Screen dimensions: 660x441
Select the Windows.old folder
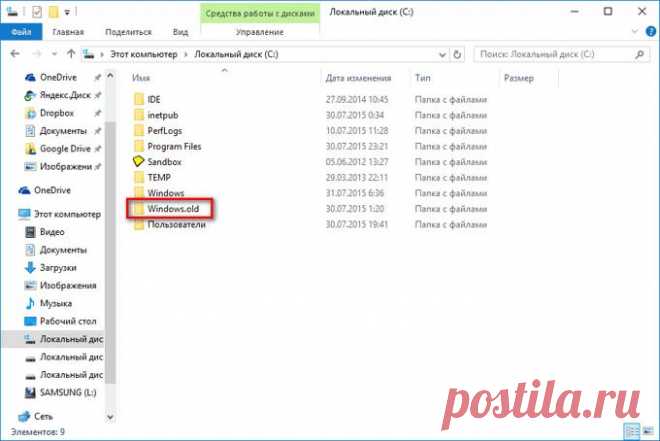pyautogui.click(x=173, y=208)
